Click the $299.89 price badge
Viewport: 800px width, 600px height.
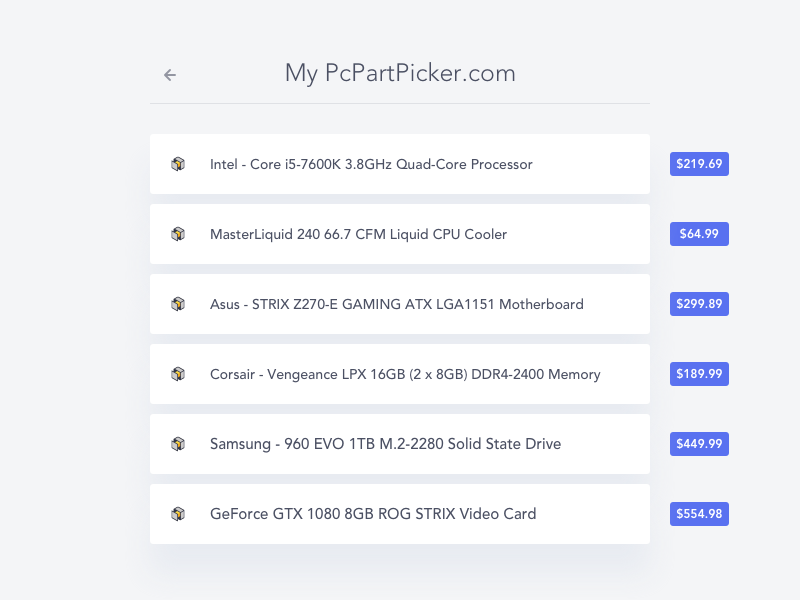point(699,304)
